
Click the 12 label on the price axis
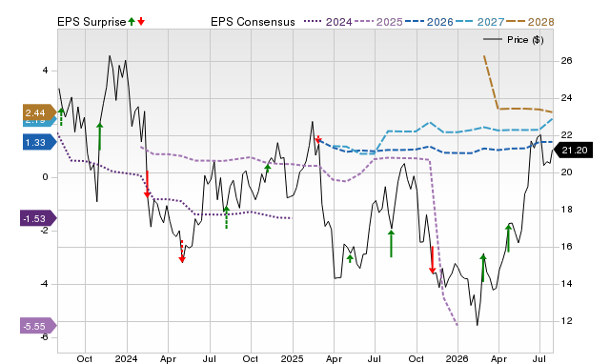[x=566, y=321]
